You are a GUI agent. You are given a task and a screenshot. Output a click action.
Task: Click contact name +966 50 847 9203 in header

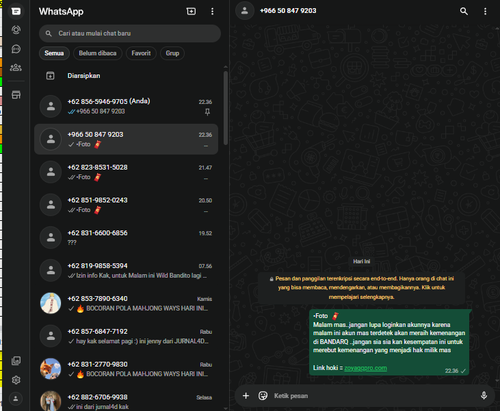(x=288, y=11)
